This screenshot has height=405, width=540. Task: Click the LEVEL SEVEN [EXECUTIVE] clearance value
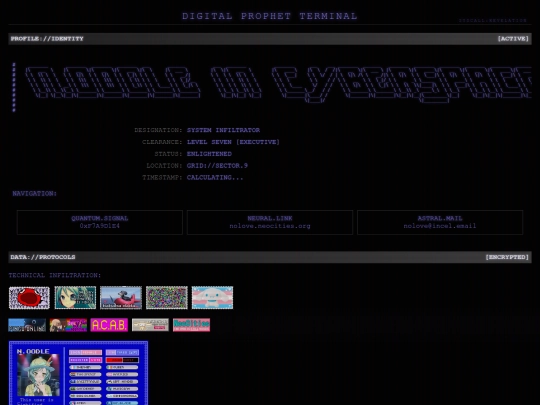click(x=233, y=142)
